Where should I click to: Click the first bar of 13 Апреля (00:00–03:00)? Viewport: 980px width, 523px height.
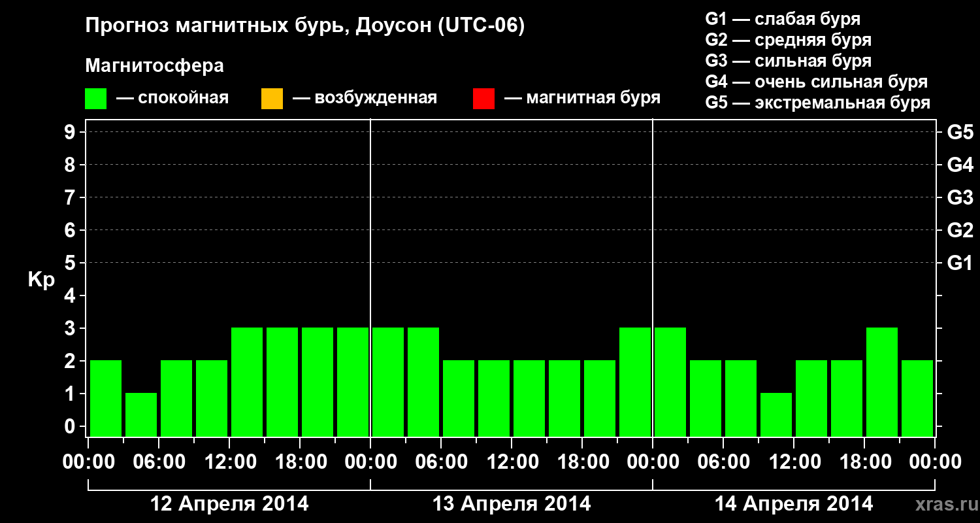coord(388,382)
